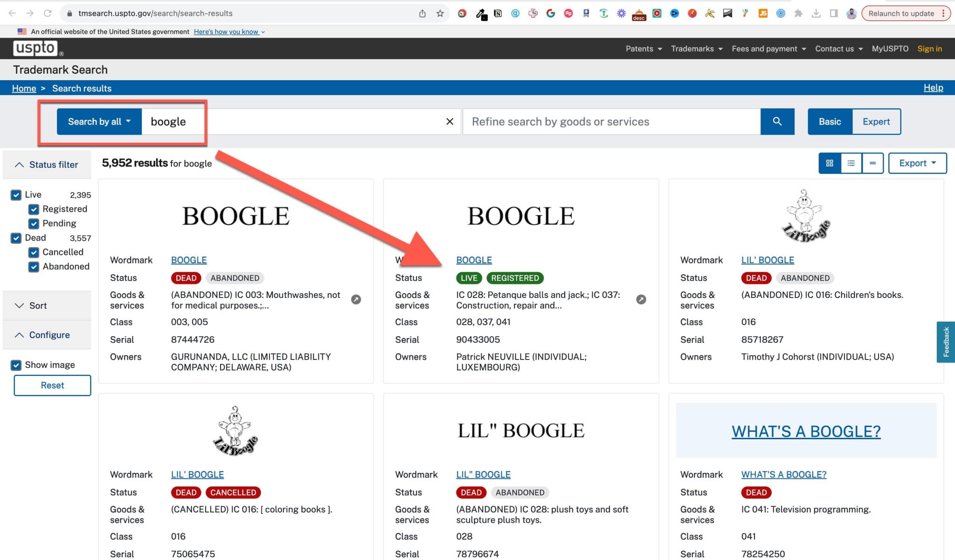The width and height of the screenshot is (955, 560).
Task: Open the WHAT'S A BOOGLE? wordmark link
Action: point(783,474)
